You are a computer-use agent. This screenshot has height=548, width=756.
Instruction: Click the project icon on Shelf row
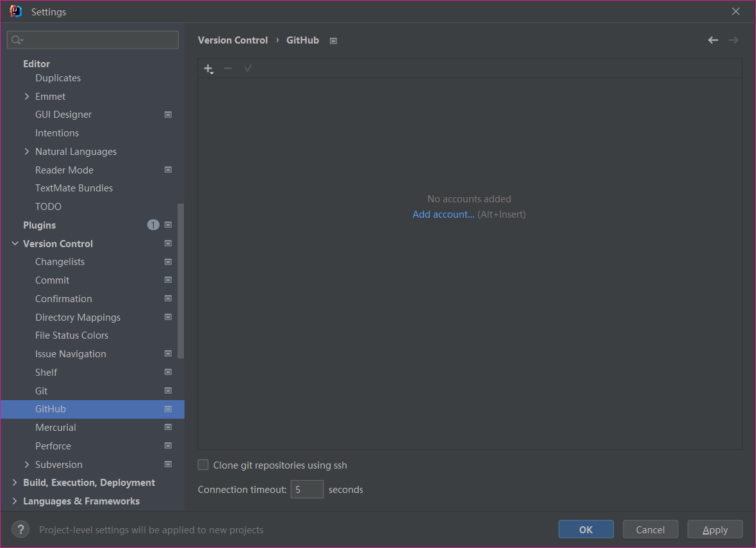point(168,372)
